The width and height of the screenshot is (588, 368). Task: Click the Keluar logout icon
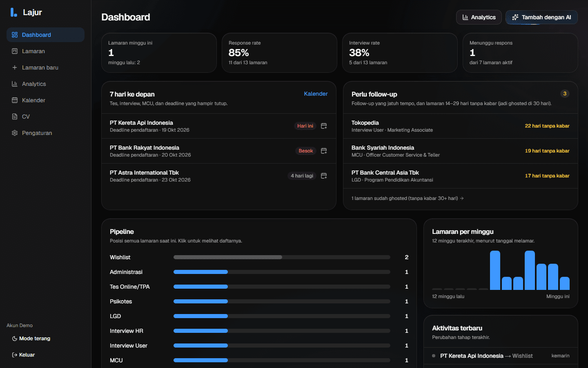(15, 355)
